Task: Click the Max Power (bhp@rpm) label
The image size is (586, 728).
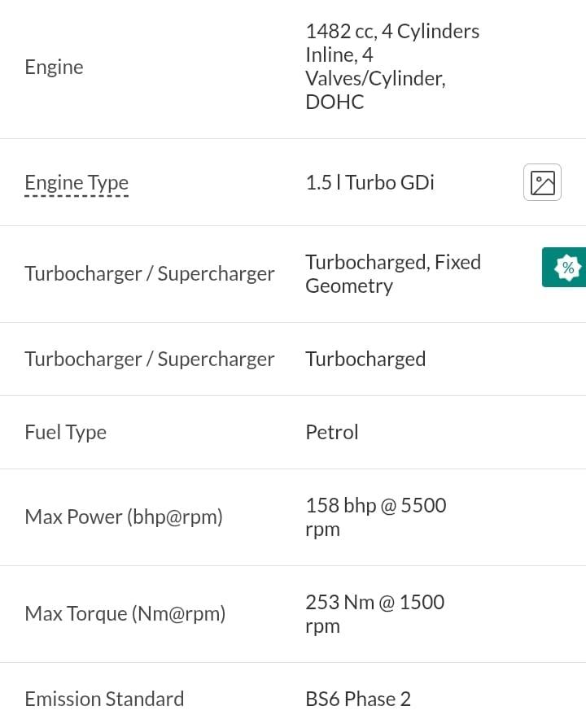Action: [124, 517]
